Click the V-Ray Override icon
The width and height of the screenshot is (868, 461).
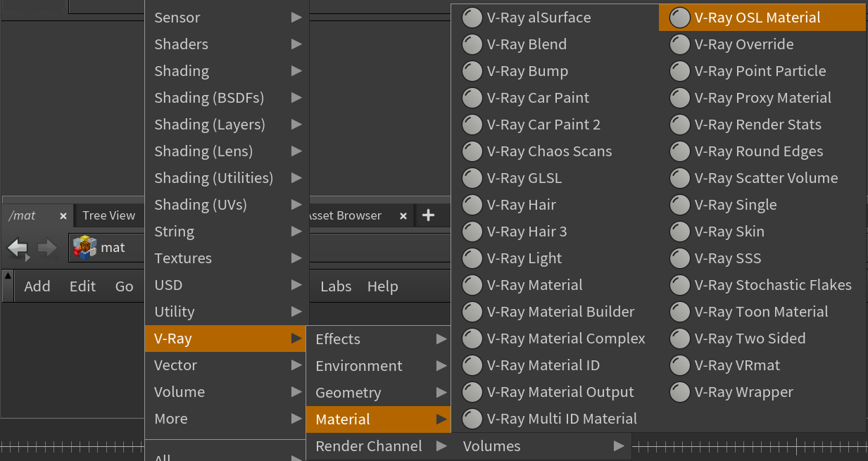click(x=680, y=44)
